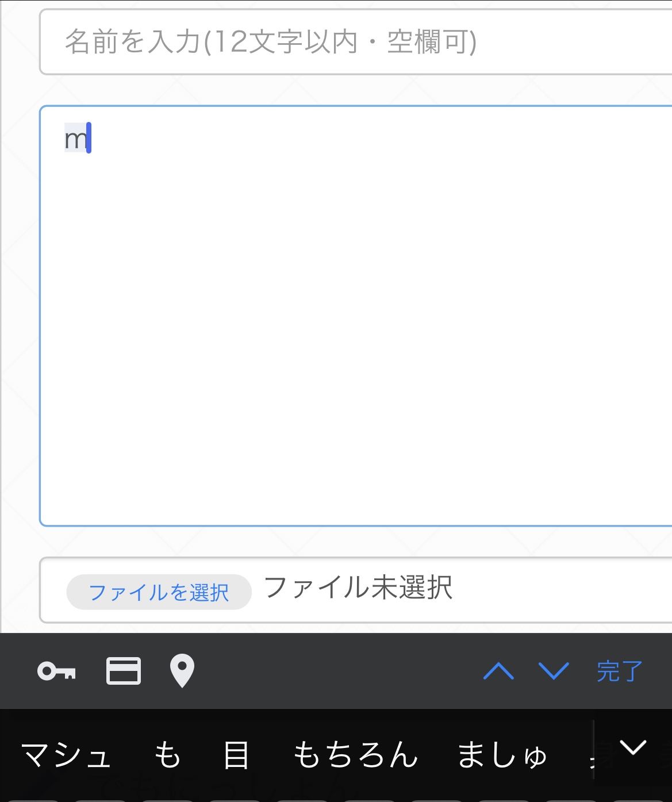Click the ファイルを選択 button
The height and width of the screenshot is (802, 672).
click(x=159, y=592)
